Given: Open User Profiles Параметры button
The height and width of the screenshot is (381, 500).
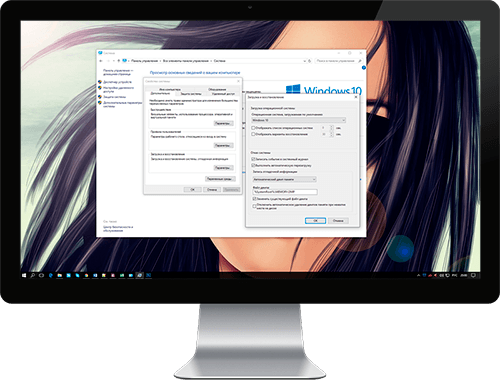Looking at the screenshot, I should (223, 146).
